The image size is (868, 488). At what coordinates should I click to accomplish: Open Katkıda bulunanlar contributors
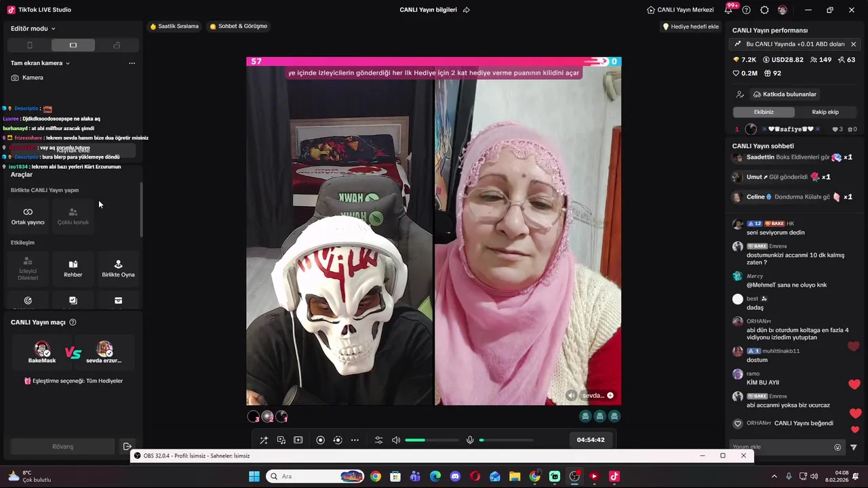coord(785,94)
